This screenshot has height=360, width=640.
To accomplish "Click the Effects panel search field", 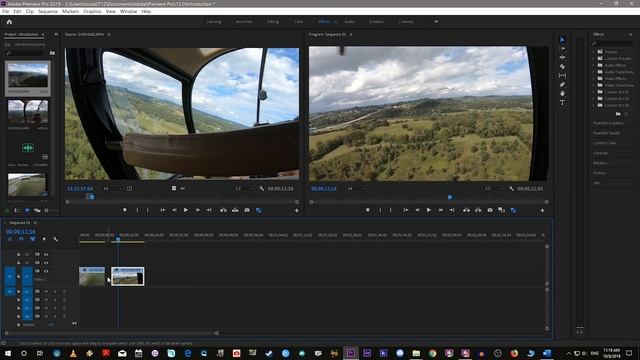I will tap(612, 43).
